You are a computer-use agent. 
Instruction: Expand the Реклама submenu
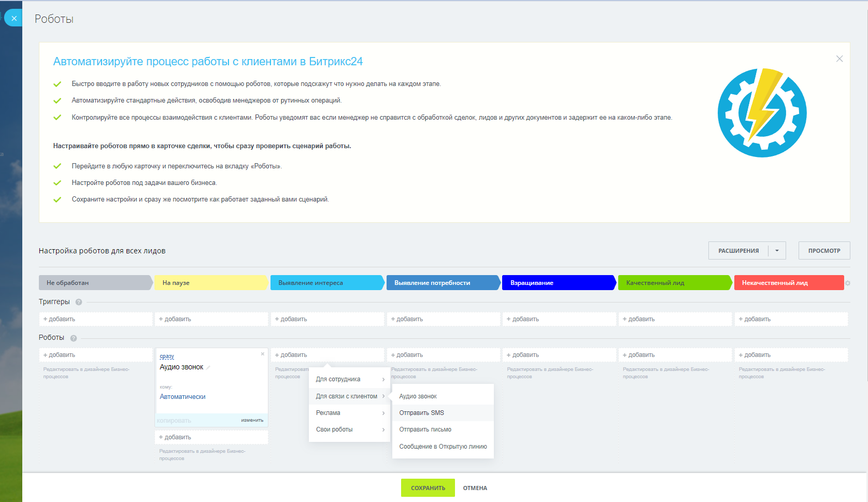tap(349, 413)
